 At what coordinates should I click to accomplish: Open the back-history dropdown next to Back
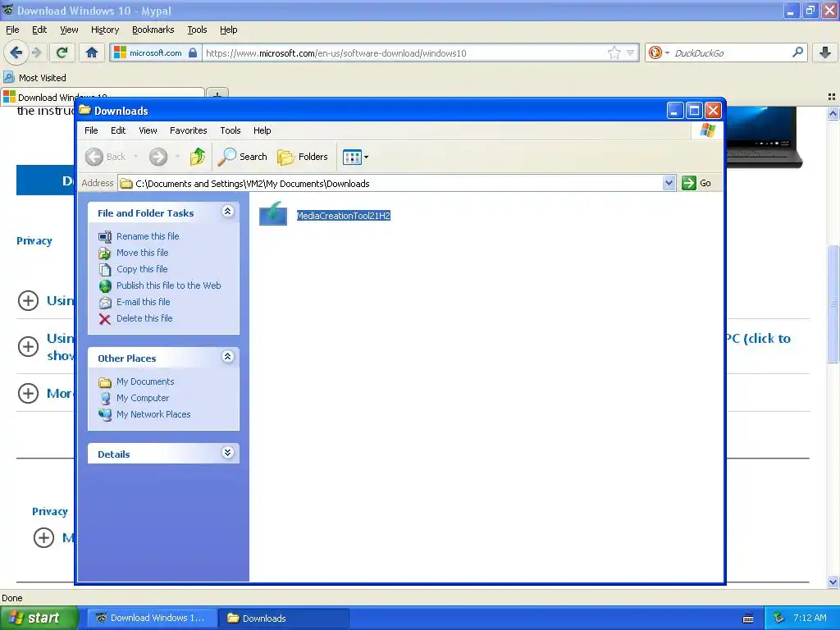coord(136,157)
